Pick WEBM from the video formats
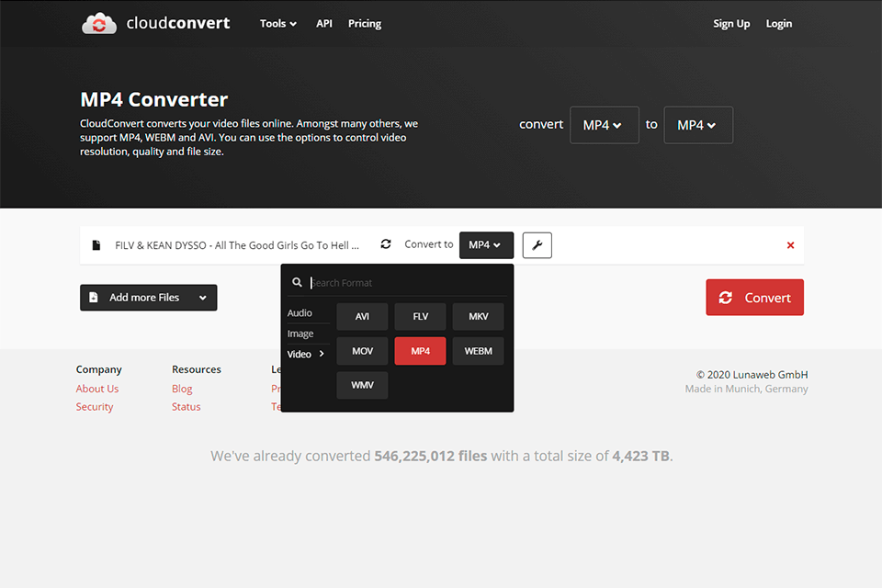 point(478,351)
